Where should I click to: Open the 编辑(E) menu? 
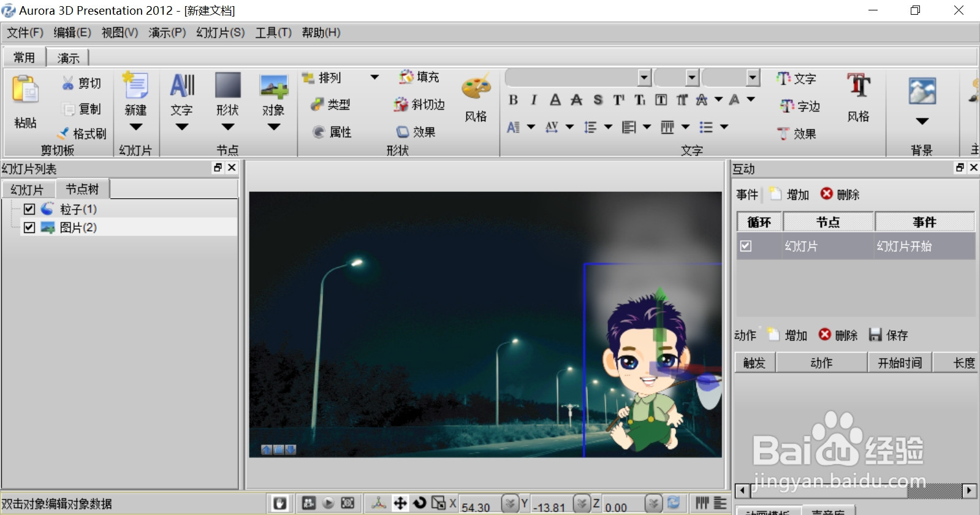[x=72, y=32]
